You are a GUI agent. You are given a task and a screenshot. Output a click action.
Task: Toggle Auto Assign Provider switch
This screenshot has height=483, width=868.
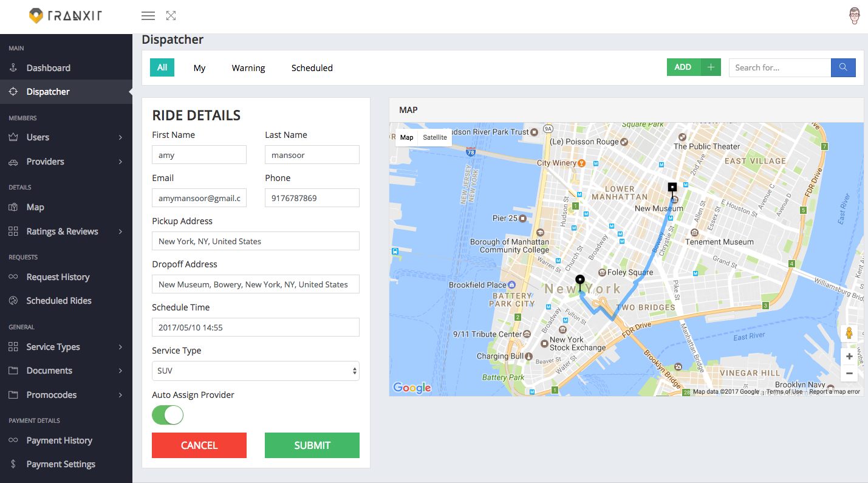point(168,415)
